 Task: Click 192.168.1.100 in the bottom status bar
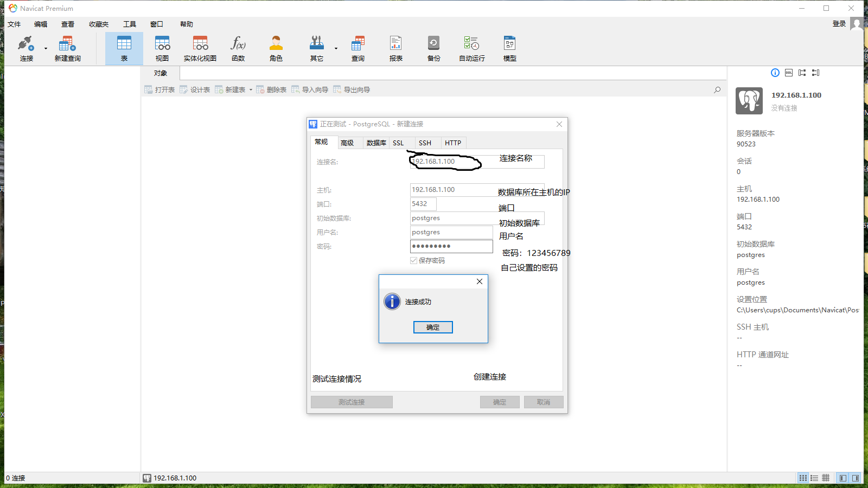click(x=175, y=478)
